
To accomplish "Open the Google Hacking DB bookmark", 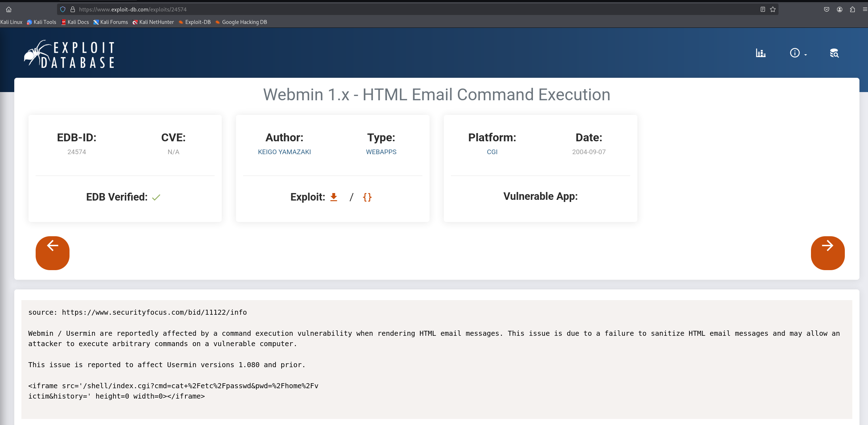I will (241, 22).
